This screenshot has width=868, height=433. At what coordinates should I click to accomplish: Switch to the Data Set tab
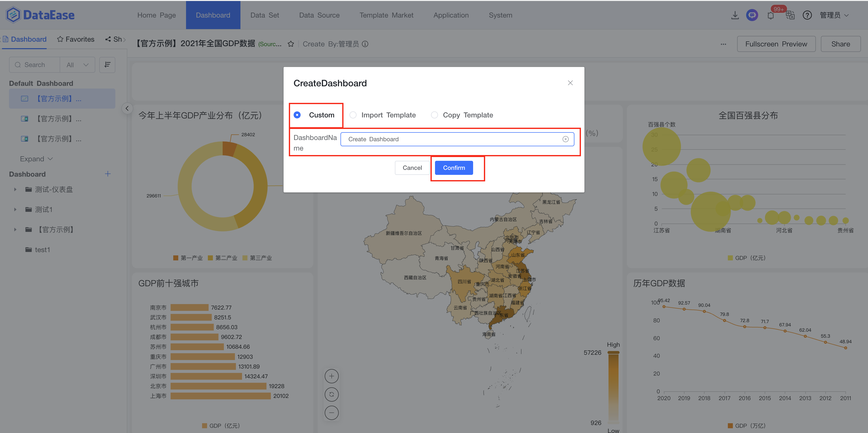click(x=265, y=15)
